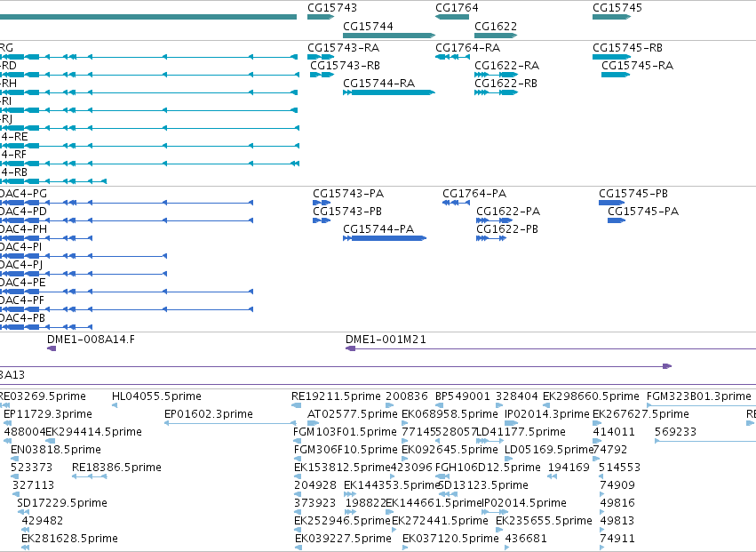The width and height of the screenshot is (756, 552).
Task: Click protein CG1764-PA
Action: coord(474,194)
